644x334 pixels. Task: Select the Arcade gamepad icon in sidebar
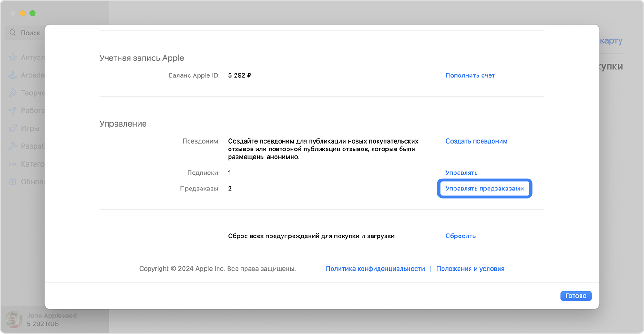[x=13, y=75]
